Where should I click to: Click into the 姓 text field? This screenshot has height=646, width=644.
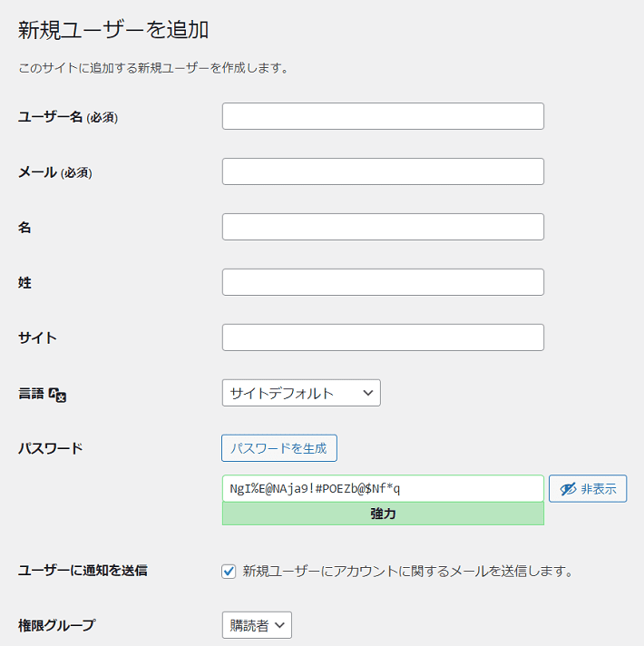pos(383,282)
